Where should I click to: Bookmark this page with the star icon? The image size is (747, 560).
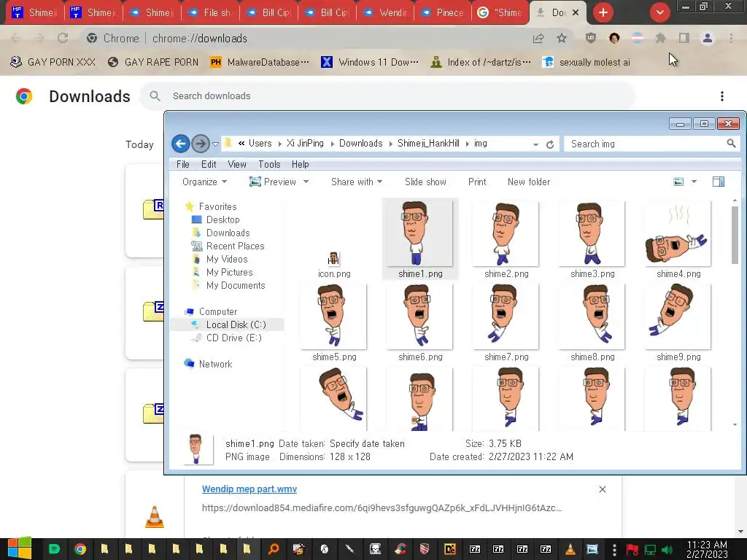(562, 38)
